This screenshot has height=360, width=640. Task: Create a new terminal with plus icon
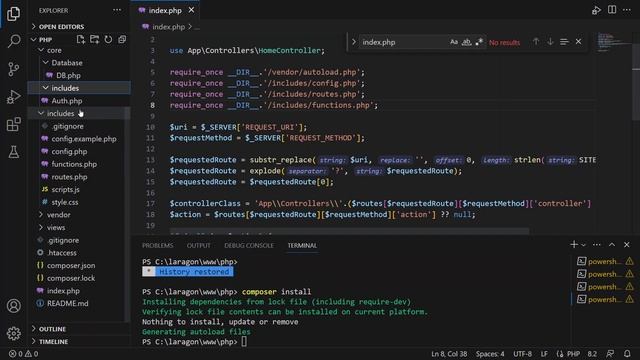click(x=574, y=244)
